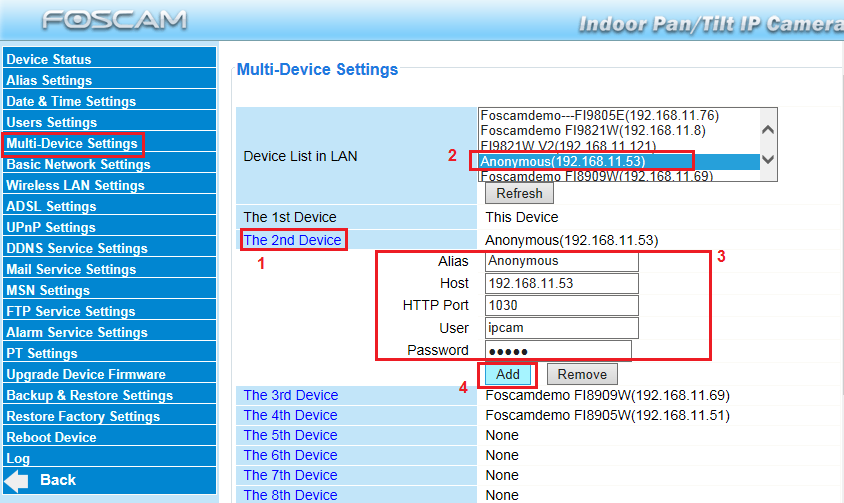Open the Log page

[109, 458]
